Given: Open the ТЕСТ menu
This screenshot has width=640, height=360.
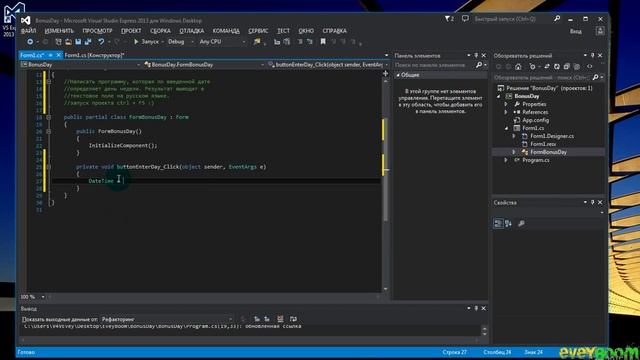Looking at the screenshot, I should pyautogui.click(x=283, y=31).
